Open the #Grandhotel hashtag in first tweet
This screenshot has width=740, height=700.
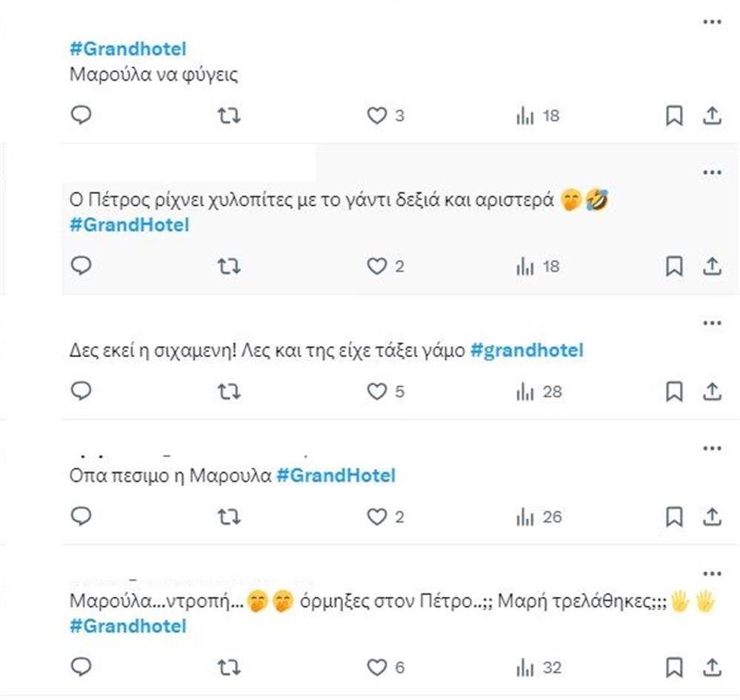[127, 50]
